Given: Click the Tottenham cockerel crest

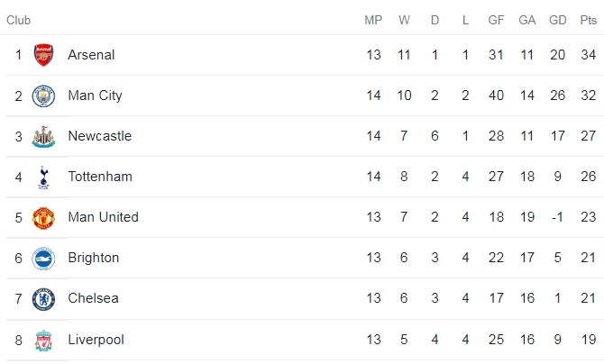Looking at the screenshot, I should click(43, 177).
